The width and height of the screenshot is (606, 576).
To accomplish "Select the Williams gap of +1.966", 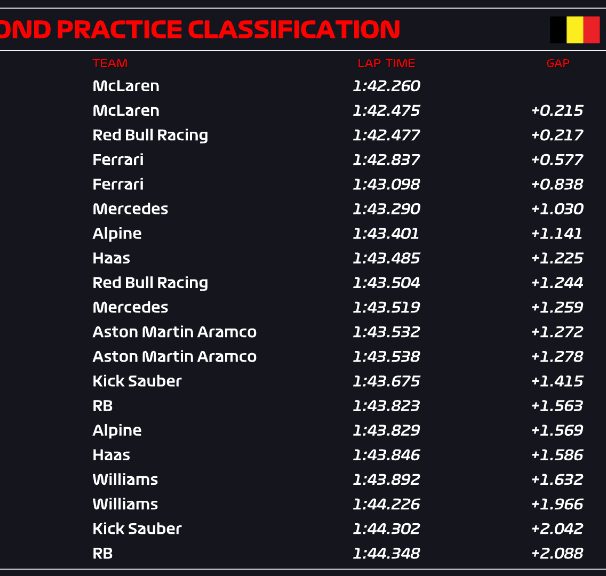I will coord(557,504).
